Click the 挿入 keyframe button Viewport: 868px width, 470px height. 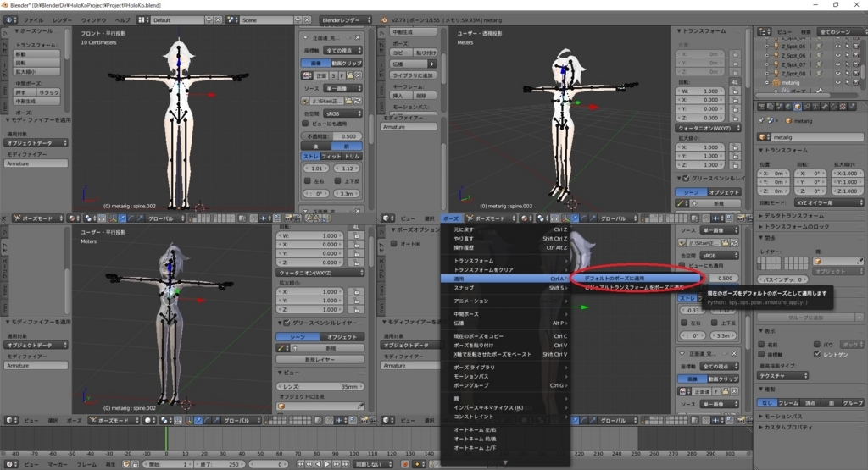(x=401, y=96)
